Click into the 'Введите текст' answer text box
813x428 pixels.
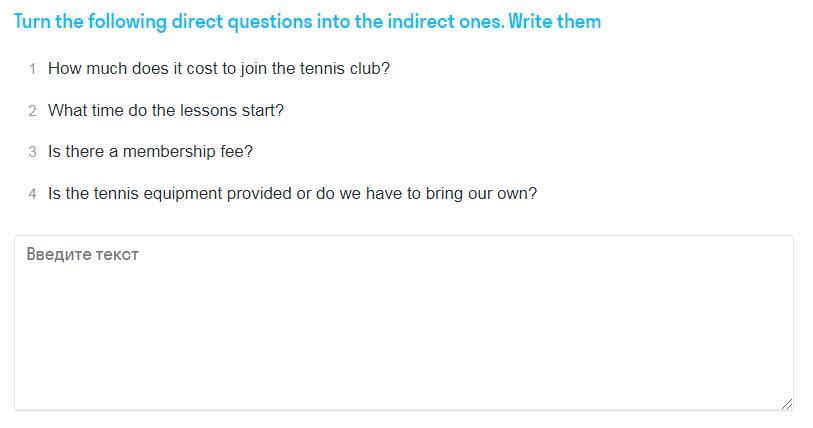[404, 323]
